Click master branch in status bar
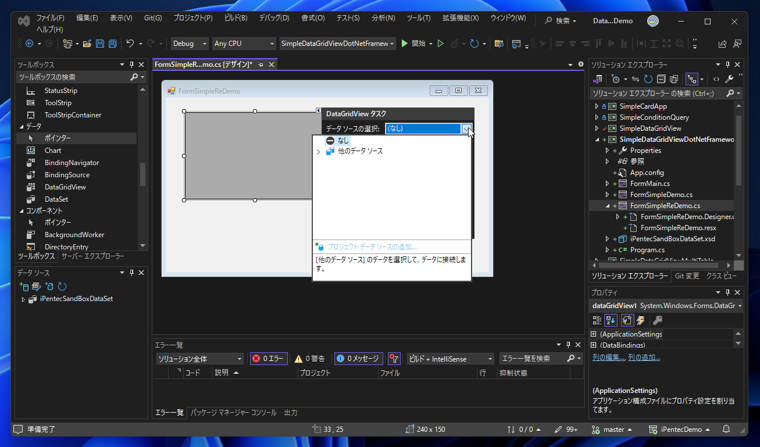760x447 pixels. (x=613, y=429)
